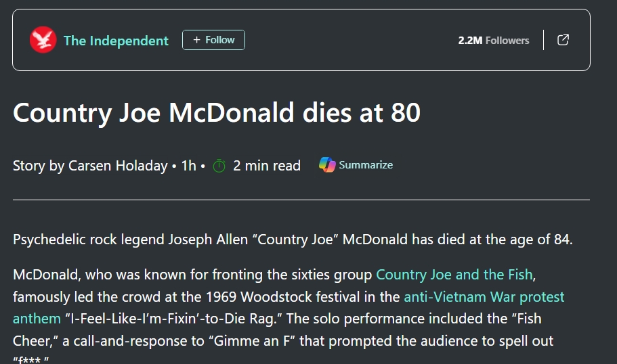Click the colorful Copilot Summarize icon
The width and height of the screenshot is (617, 364).
click(x=328, y=165)
